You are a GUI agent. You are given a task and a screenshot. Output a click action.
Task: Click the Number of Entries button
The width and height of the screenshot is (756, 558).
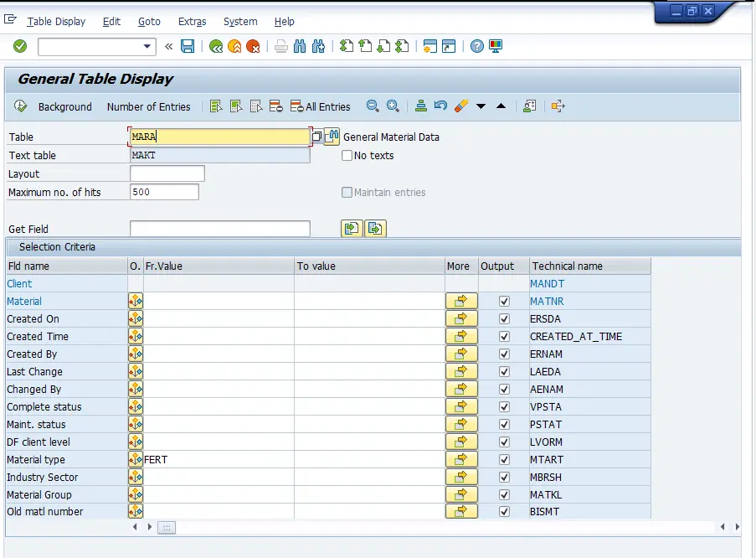tap(148, 106)
